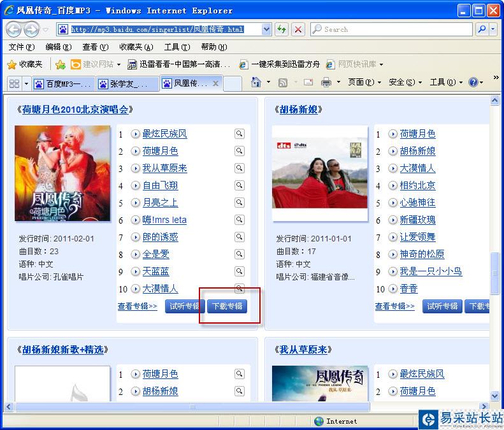Click 下载专辑 button for first album
This screenshot has width=504, height=430.
tap(227, 306)
